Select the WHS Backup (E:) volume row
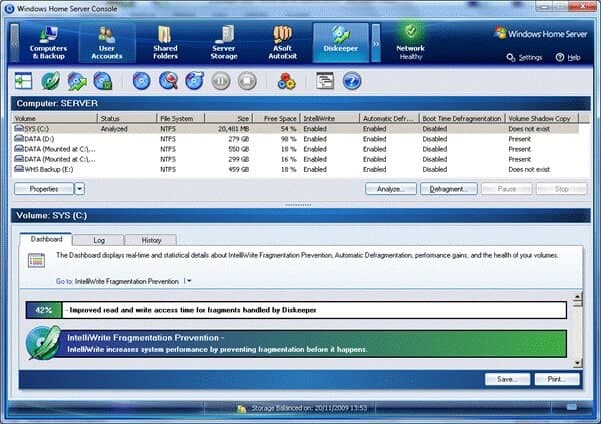Screen dimensions: 601x424 click(50, 169)
